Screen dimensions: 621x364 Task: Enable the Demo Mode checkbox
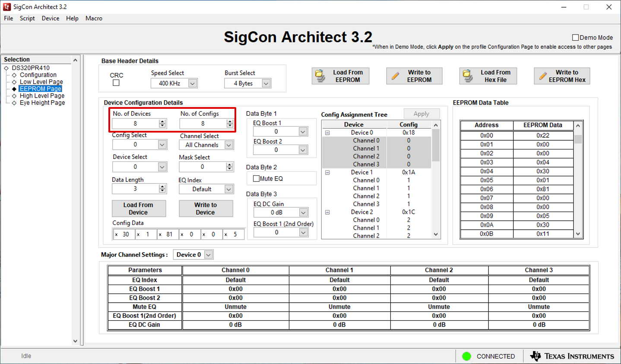(x=575, y=38)
